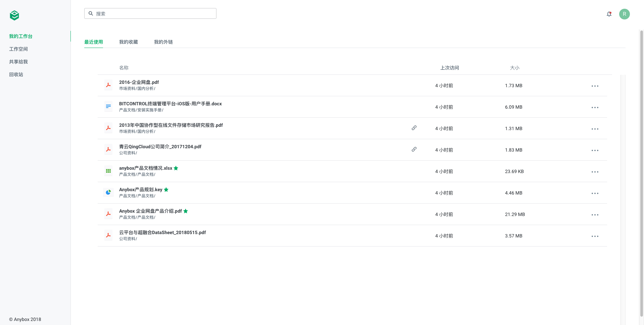Image resolution: width=644 pixels, height=325 pixels.
Task: Open 云平台与超融合DataSheet_20180515.pdf
Action: coord(162,232)
